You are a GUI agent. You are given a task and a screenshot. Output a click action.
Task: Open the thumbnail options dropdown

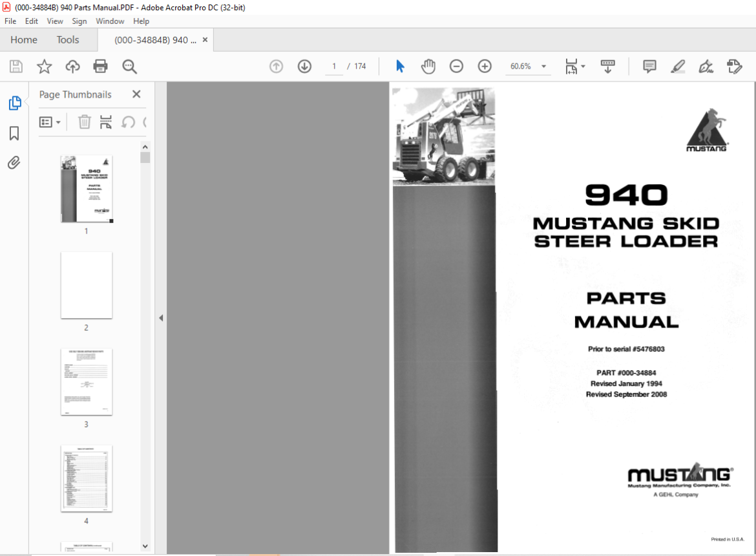pos(50,122)
